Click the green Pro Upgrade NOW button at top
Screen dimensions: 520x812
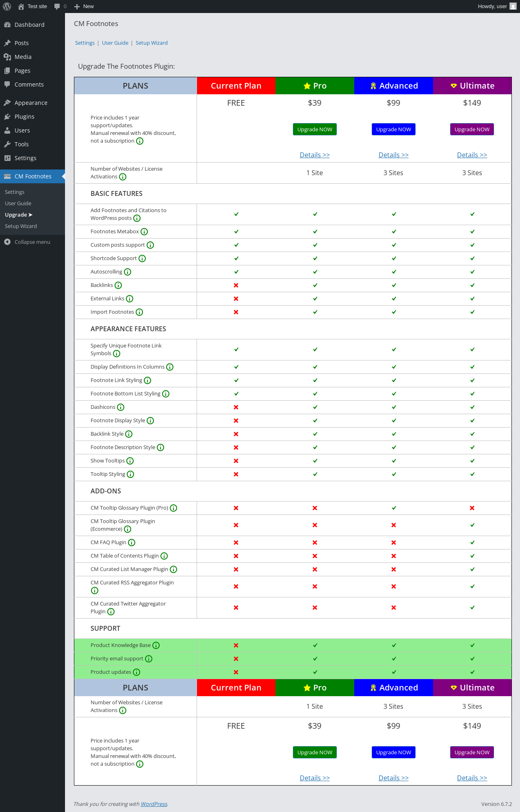tap(315, 129)
